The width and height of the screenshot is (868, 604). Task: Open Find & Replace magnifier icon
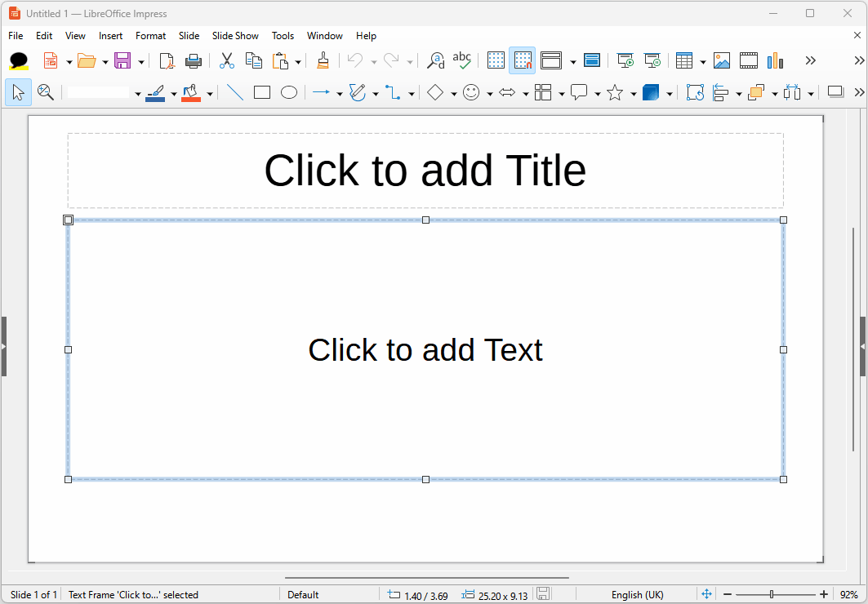[x=436, y=61]
